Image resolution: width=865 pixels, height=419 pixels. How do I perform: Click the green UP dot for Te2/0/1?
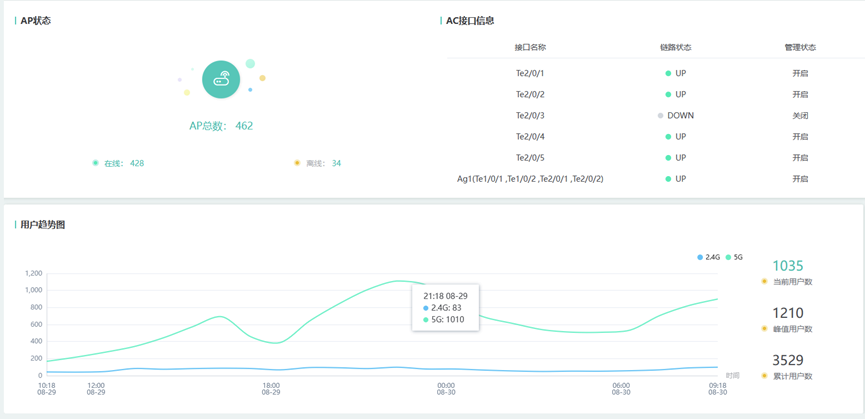pos(668,73)
